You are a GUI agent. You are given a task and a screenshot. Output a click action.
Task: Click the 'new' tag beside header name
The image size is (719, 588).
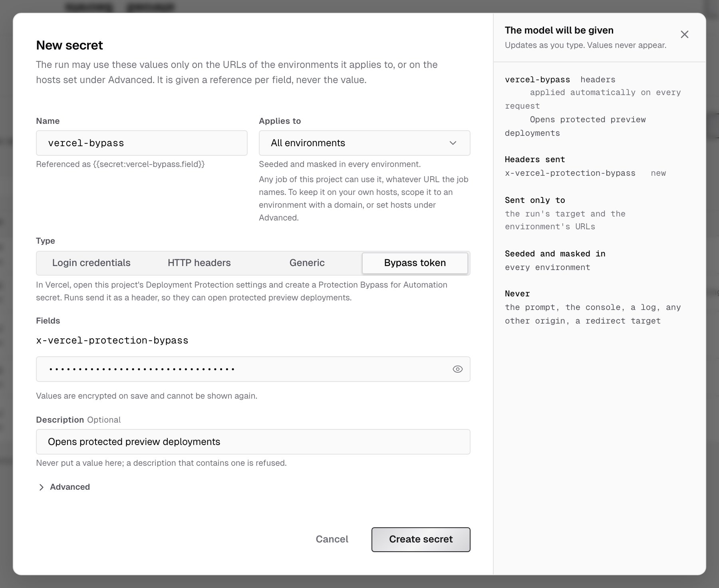coord(658,173)
